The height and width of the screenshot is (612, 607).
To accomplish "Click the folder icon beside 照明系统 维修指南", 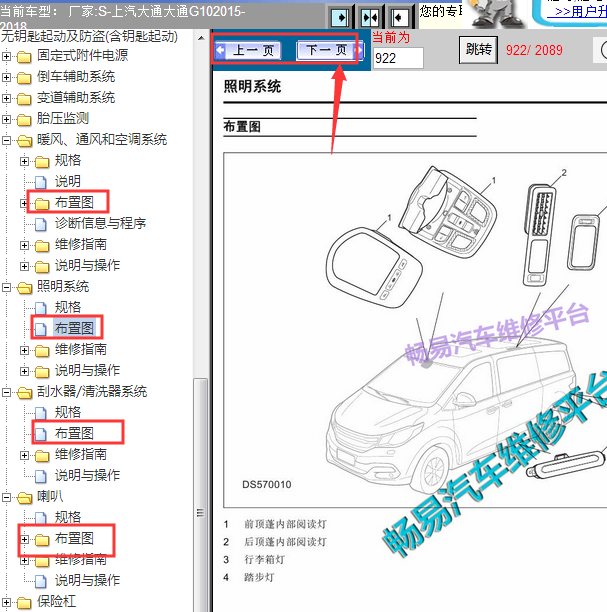I will [42, 351].
